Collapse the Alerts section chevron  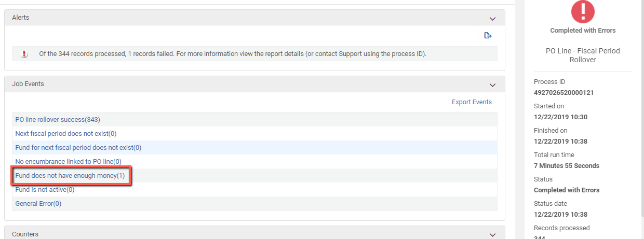point(493,18)
